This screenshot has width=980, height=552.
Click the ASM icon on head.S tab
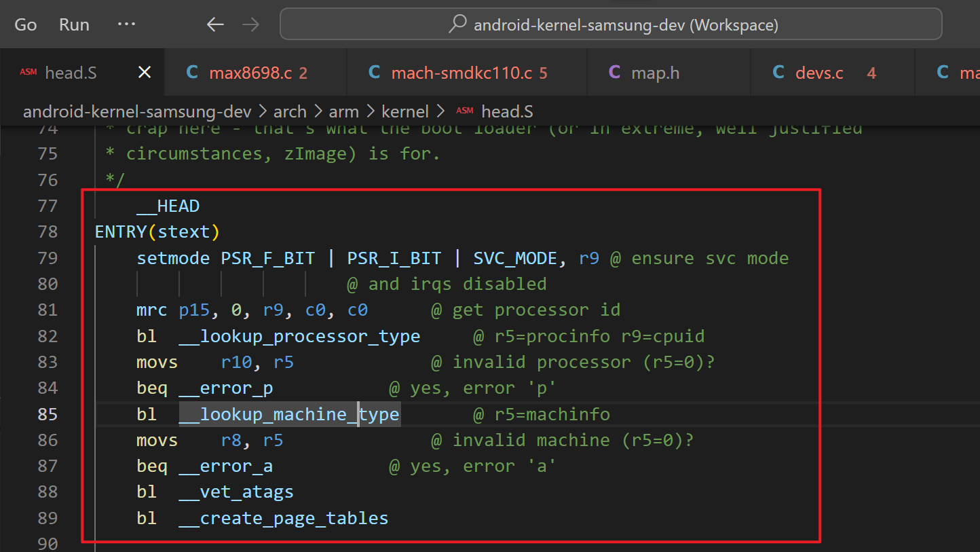29,72
